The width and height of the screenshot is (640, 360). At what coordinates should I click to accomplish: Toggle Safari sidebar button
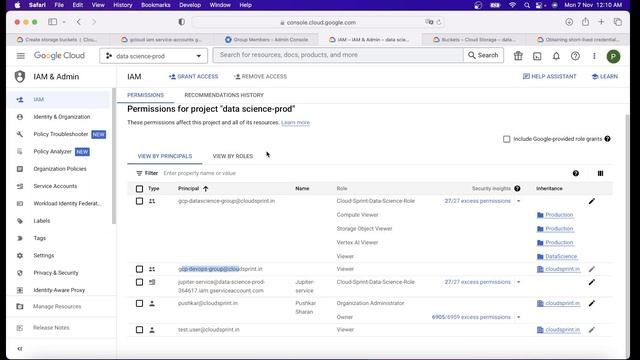click(53, 22)
